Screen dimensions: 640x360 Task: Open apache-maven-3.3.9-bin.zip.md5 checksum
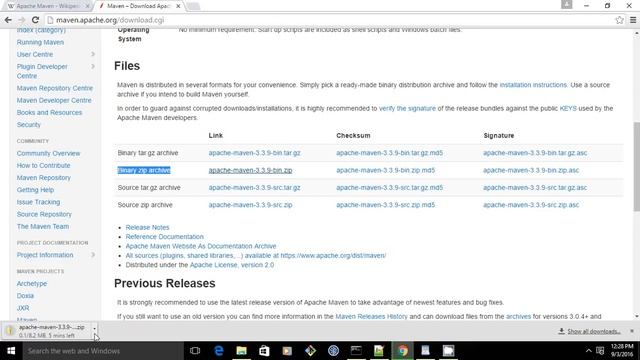(x=385, y=171)
